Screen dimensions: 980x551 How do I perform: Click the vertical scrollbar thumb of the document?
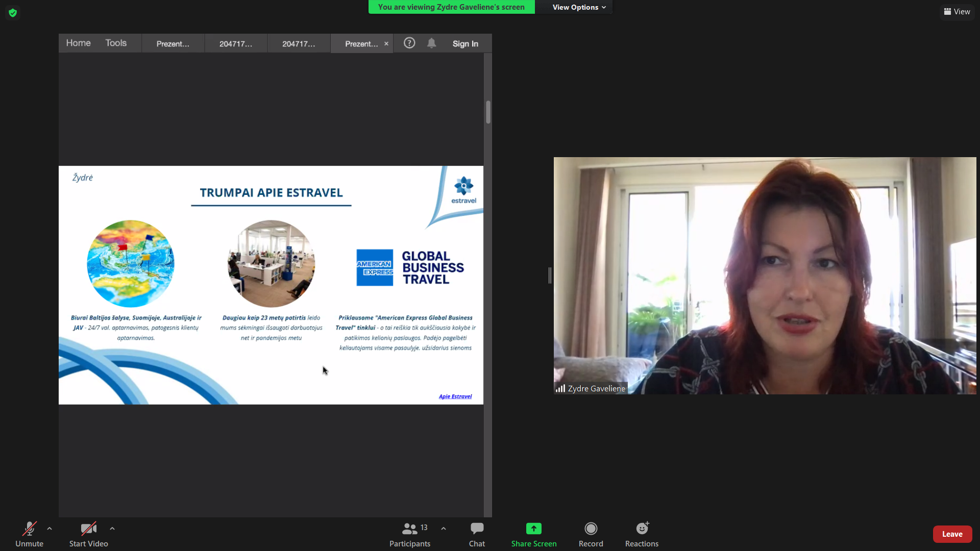click(488, 112)
